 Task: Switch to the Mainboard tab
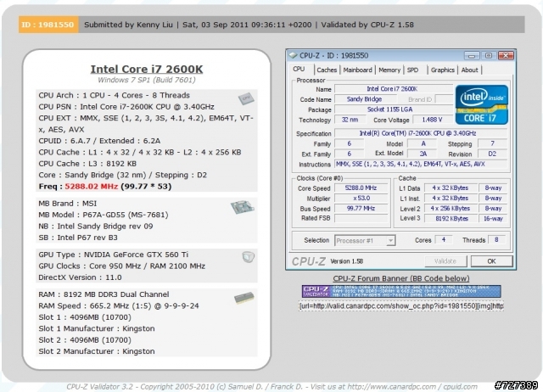click(x=357, y=70)
